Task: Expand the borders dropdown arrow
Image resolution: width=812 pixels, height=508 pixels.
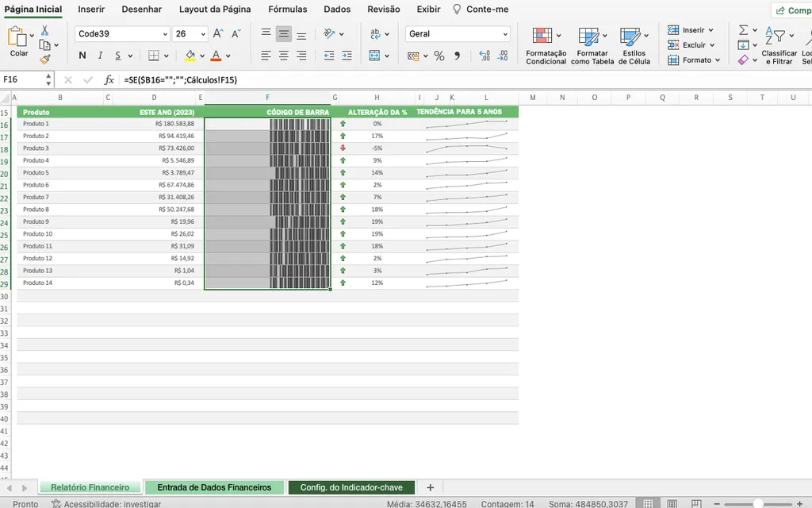Action: click(167, 56)
